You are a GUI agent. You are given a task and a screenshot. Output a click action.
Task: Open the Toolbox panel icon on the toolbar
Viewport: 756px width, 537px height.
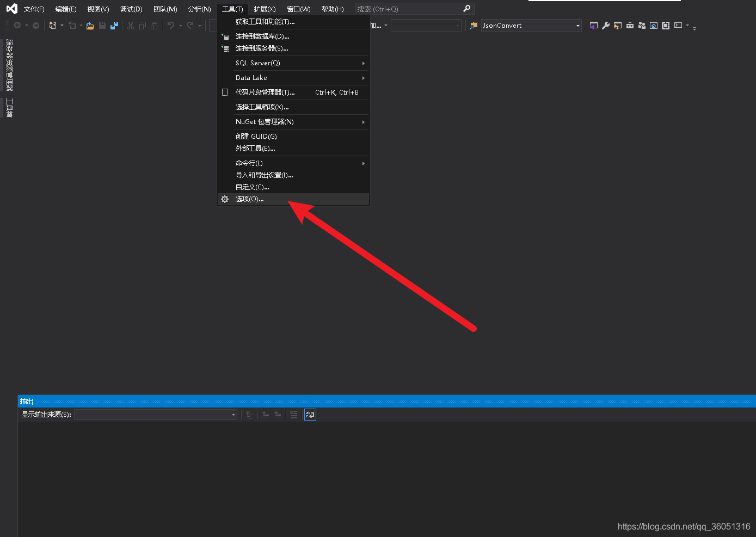pos(630,25)
